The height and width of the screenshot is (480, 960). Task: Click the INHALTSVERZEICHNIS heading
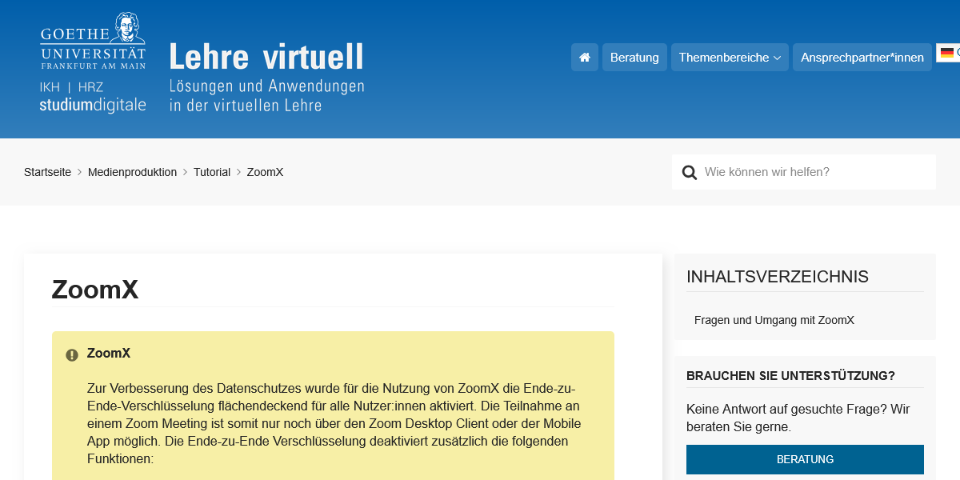tap(777, 277)
